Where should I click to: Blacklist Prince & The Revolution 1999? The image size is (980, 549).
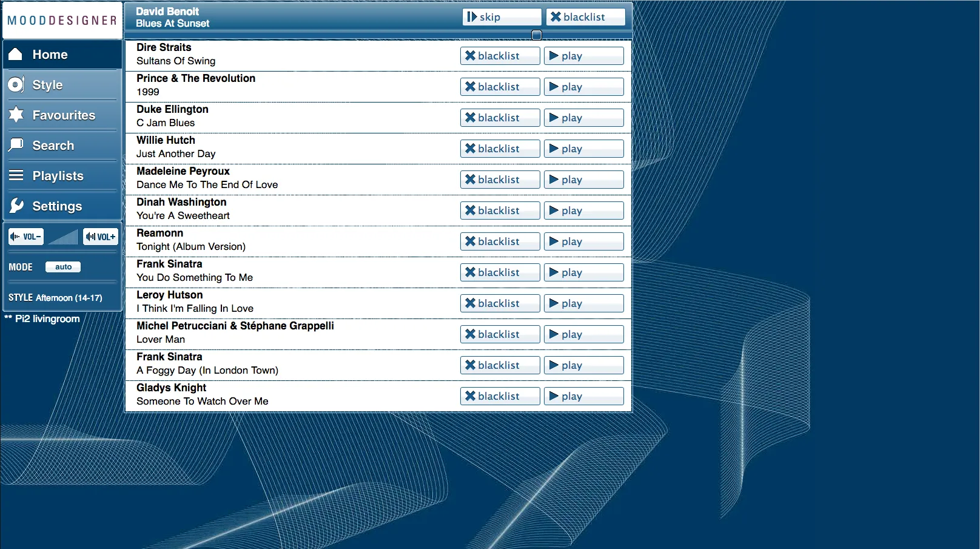pos(500,87)
